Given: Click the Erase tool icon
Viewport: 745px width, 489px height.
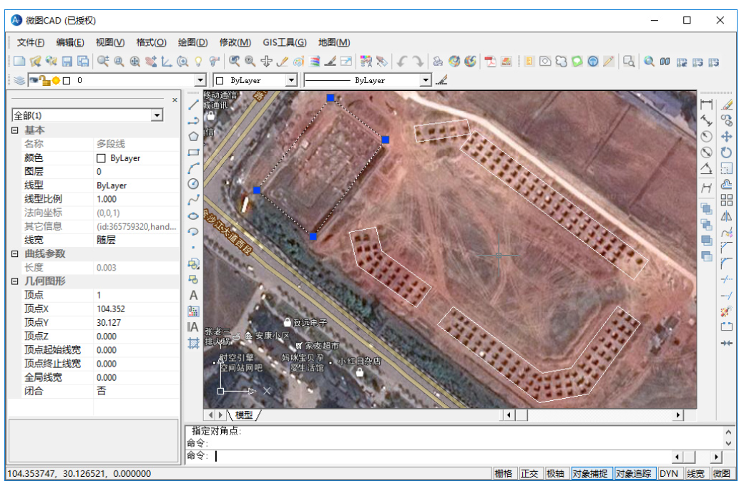Looking at the screenshot, I should pos(727,104).
